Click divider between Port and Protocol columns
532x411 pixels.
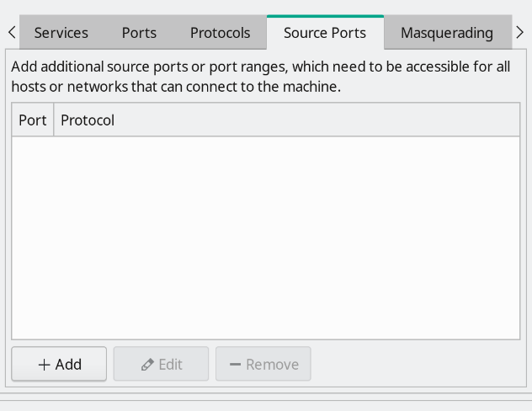point(54,120)
